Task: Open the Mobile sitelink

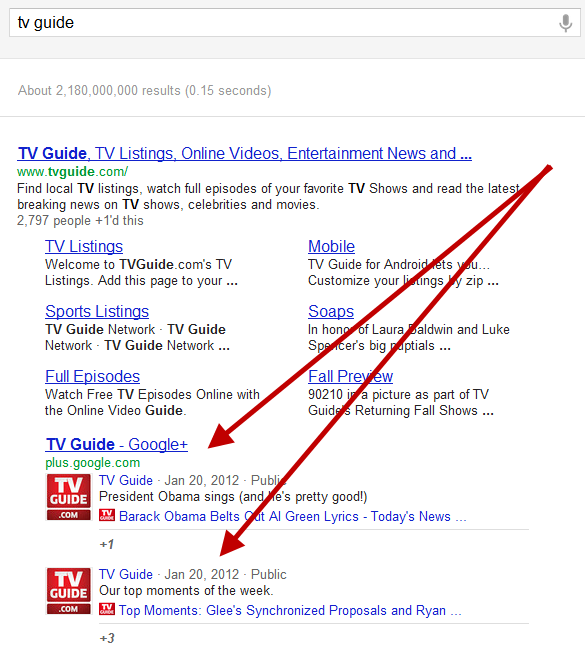Action: tap(331, 246)
